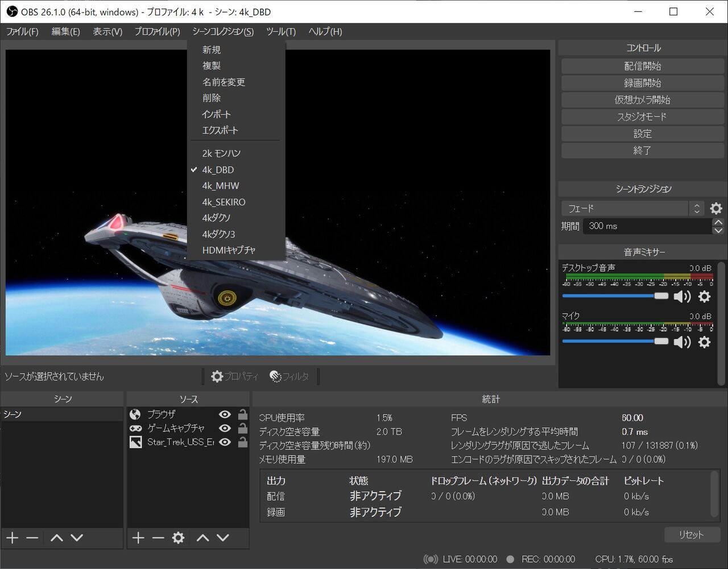This screenshot has width=728, height=569.
Task: Open the scene transition settings gear
Action: pos(716,209)
